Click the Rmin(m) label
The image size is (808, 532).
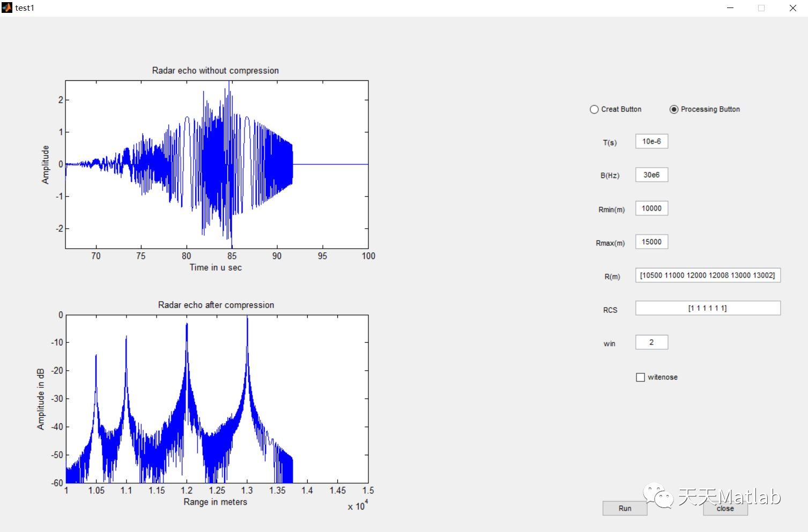[611, 210]
